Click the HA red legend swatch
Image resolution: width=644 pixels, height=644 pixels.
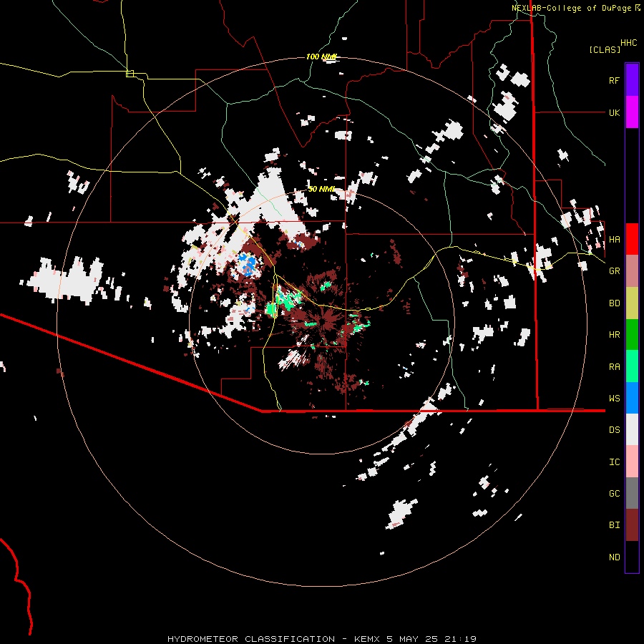[632, 239]
